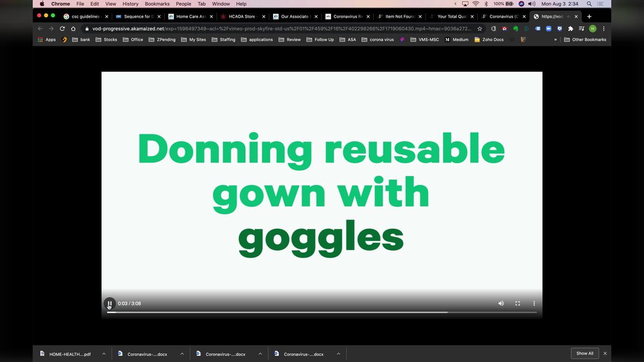This screenshot has width=644, height=362.
Task: Open video more options menu
Action: click(x=534, y=303)
